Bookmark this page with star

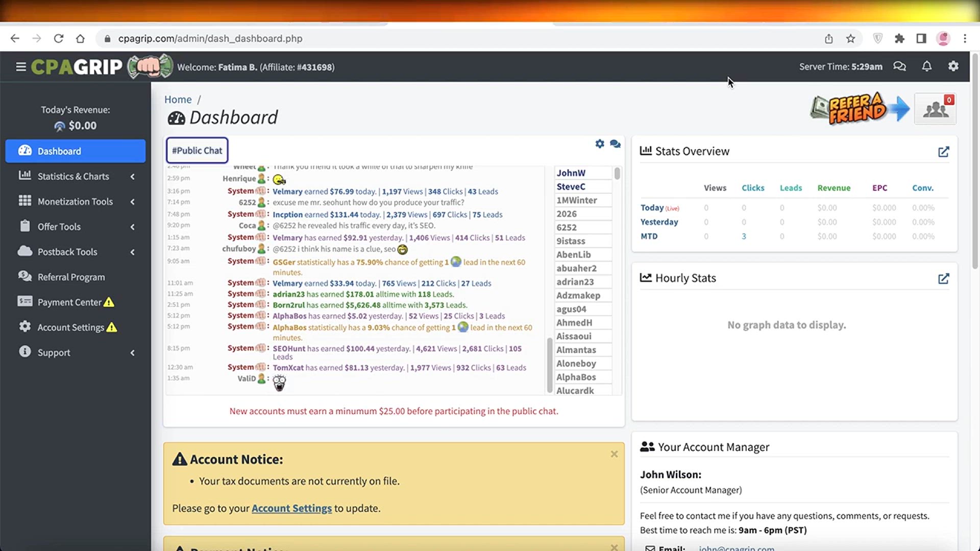(850, 38)
